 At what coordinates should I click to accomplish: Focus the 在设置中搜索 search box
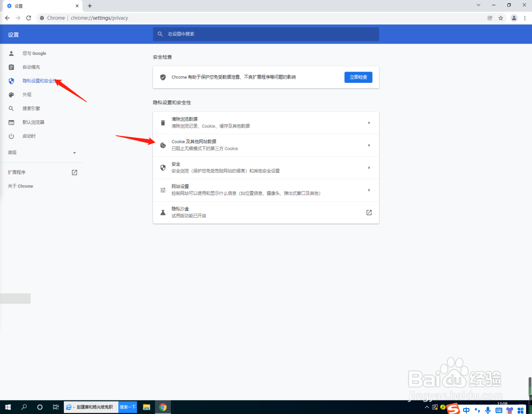point(266,34)
